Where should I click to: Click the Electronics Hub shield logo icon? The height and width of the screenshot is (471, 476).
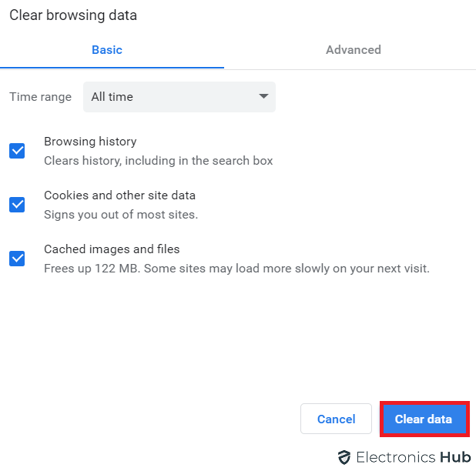(344, 458)
